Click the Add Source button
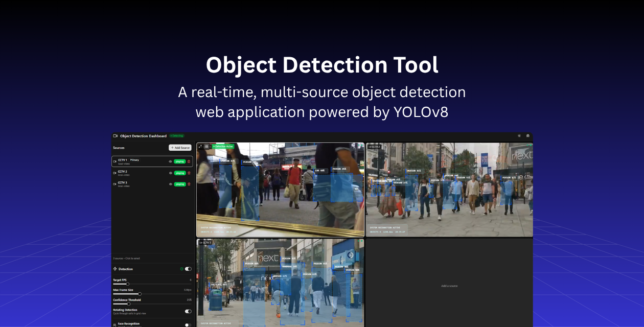This screenshot has height=327, width=644. (180, 148)
